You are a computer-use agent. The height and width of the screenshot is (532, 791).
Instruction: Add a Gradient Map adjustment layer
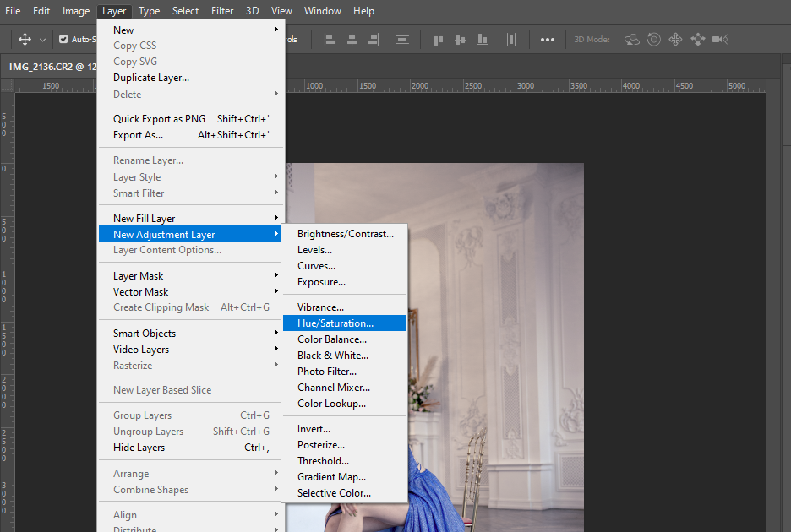345,477
